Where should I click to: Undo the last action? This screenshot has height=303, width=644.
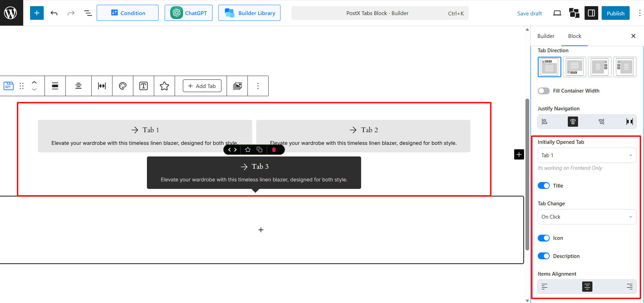point(54,13)
